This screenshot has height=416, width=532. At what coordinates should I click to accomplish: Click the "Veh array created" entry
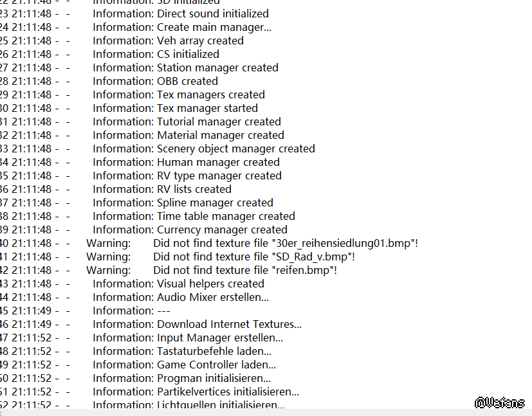click(x=200, y=41)
